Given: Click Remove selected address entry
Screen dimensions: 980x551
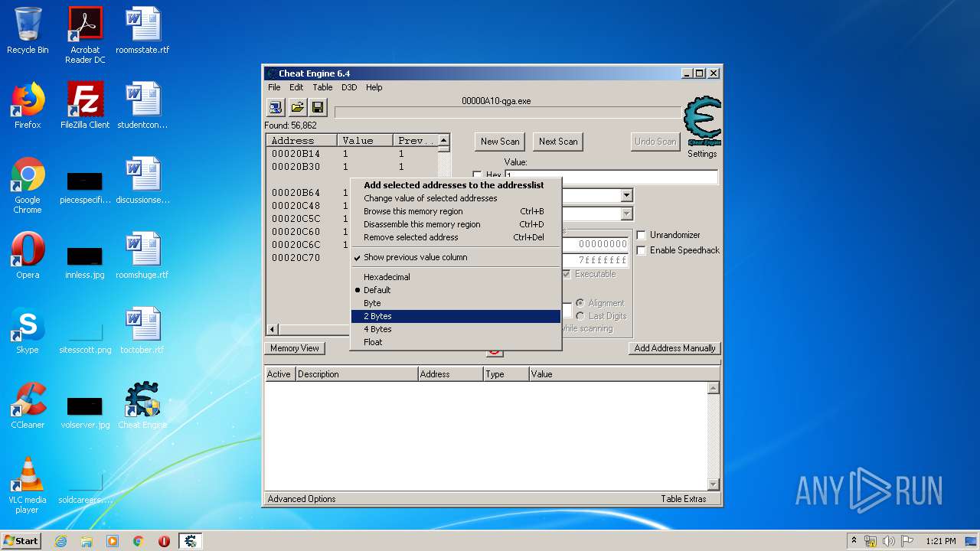Looking at the screenshot, I should [455, 237].
